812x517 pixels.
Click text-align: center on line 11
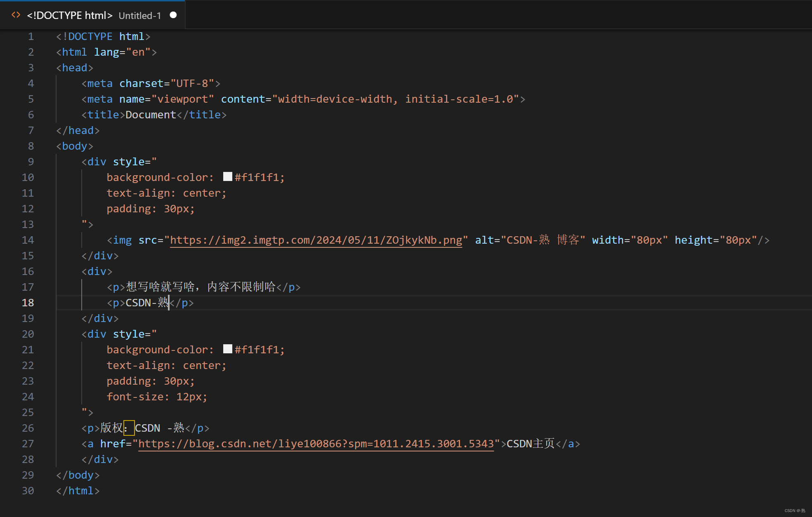(x=166, y=193)
